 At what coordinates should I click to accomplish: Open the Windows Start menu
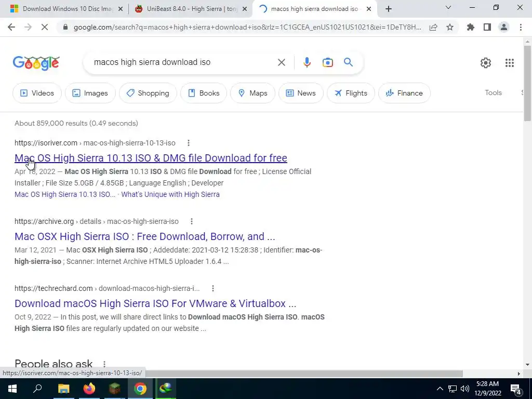[x=12, y=389]
